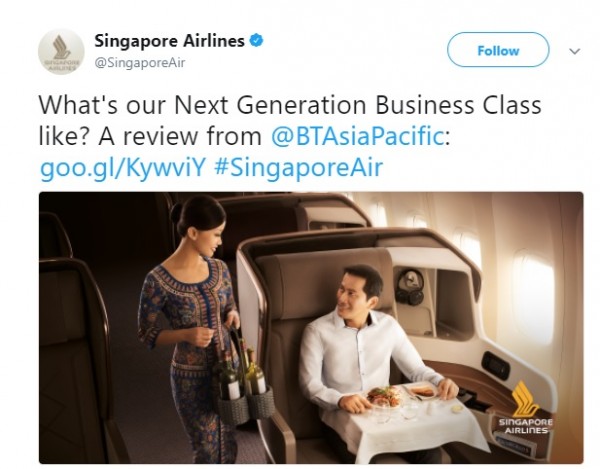The width and height of the screenshot is (600, 469).
Task: Click the headphones hanging in the seat
Action: (409, 287)
